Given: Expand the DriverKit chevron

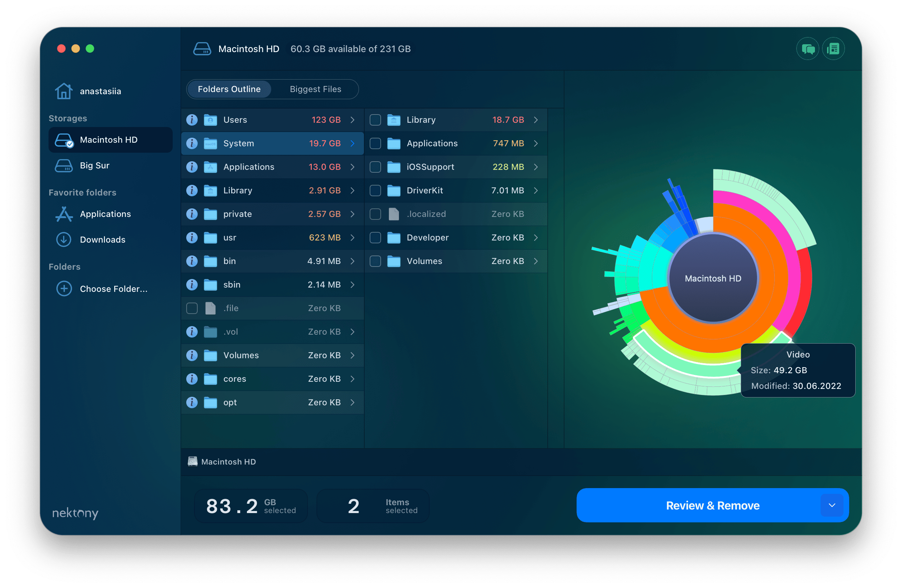Looking at the screenshot, I should point(536,190).
